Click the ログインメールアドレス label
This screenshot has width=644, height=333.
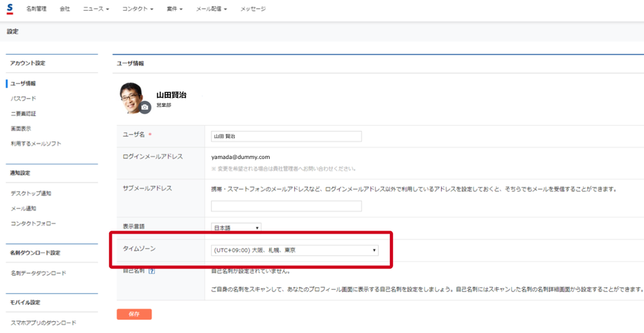(153, 156)
